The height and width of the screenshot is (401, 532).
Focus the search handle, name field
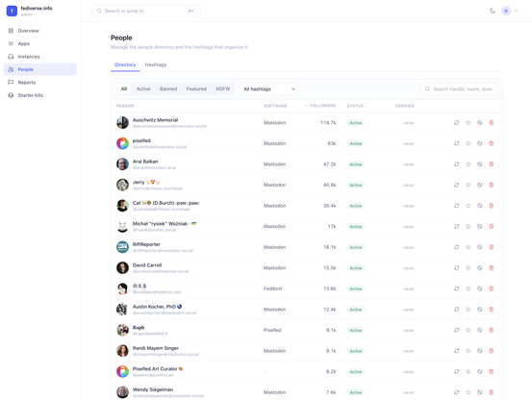[x=459, y=88]
